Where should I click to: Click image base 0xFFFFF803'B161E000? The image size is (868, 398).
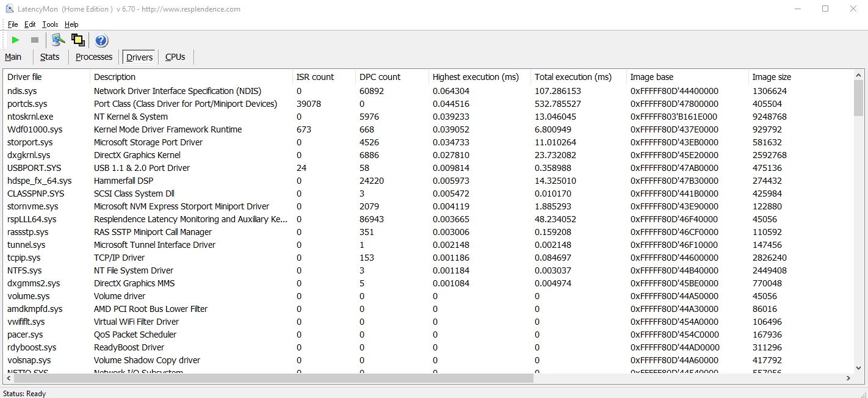pos(674,117)
